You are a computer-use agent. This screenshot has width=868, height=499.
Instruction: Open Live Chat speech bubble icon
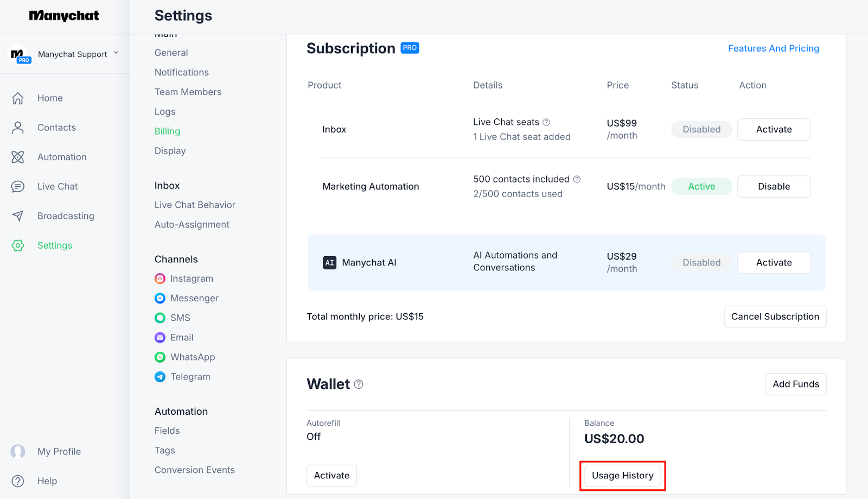tap(18, 187)
